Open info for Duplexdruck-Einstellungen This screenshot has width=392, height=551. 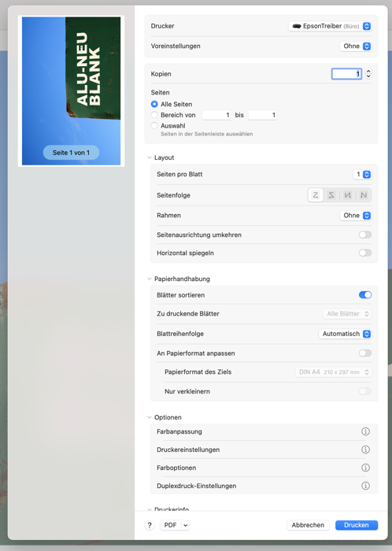point(365,486)
